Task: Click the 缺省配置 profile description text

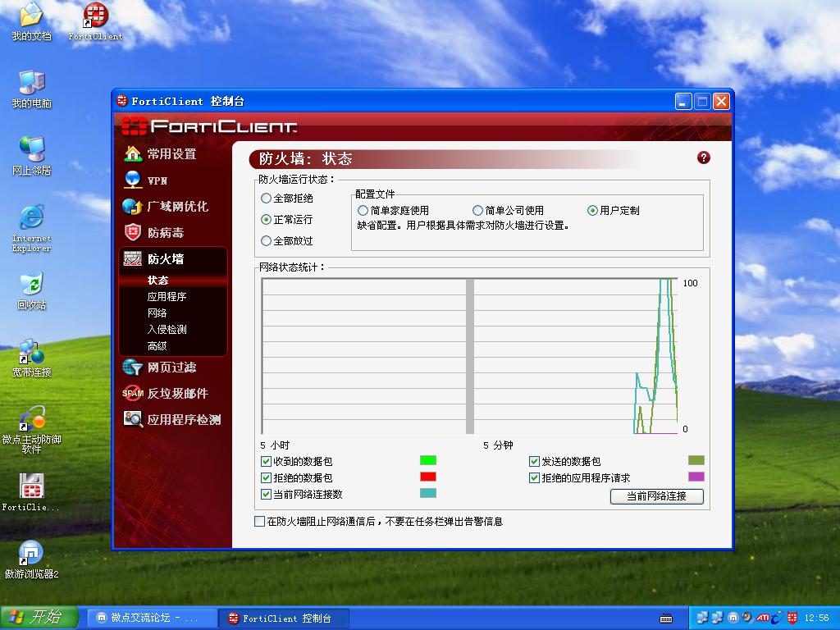Action: tap(463, 226)
